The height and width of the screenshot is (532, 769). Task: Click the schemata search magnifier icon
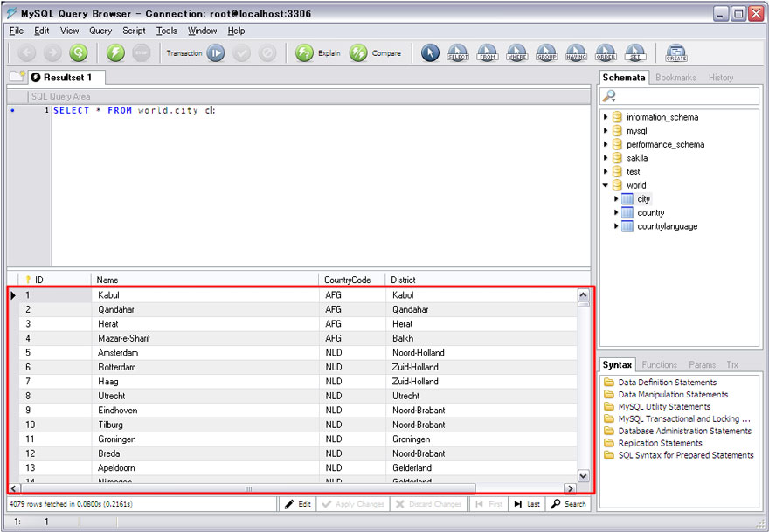coord(608,95)
